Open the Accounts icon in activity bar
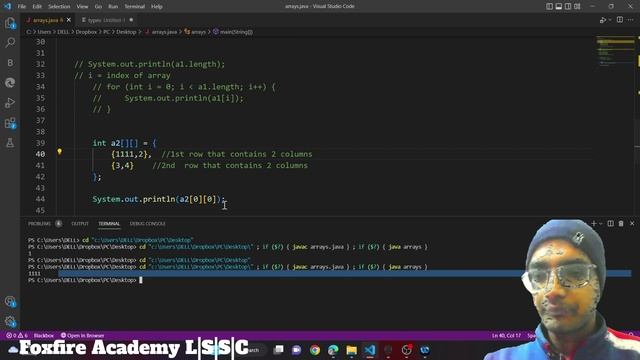Viewport: 640px width, 360px height. coord(10,302)
